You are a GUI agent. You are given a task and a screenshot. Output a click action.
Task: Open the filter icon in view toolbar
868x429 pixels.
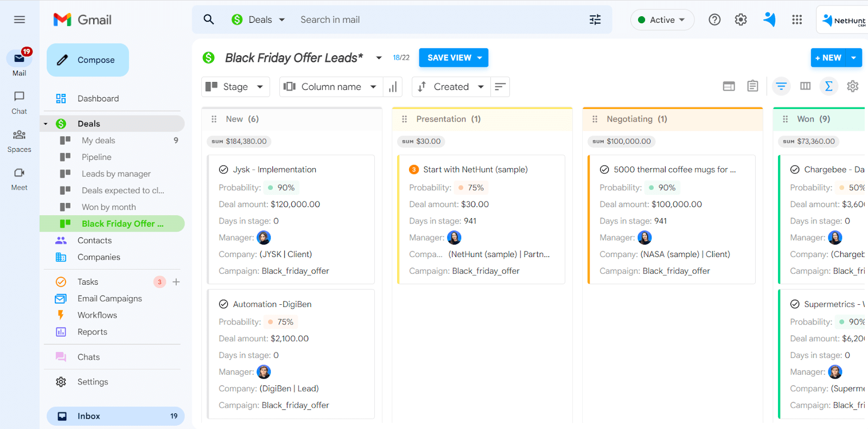tap(781, 86)
